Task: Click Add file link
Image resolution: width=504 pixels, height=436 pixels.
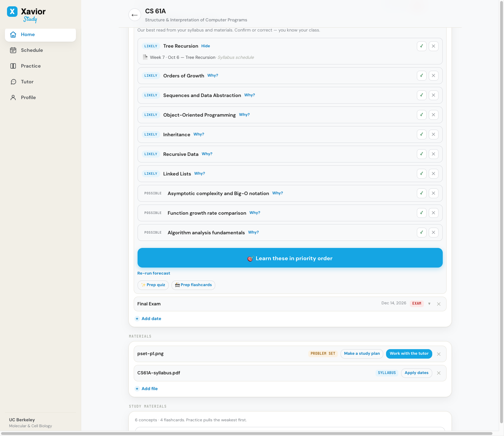Action: click(x=146, y=389)
